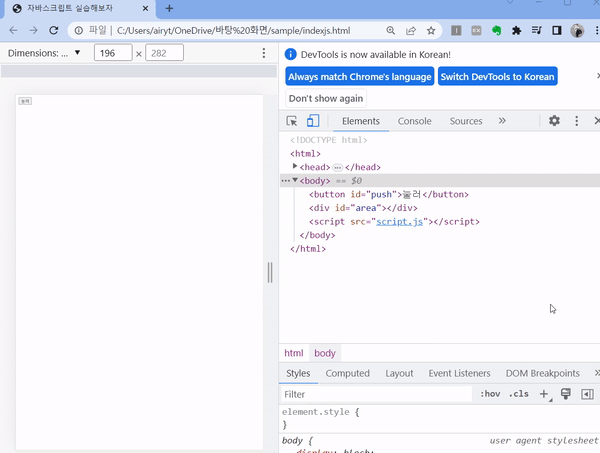The image size is (600, 453).
Task: Switch to the Event Listeners tab
Action: [459, 373]
